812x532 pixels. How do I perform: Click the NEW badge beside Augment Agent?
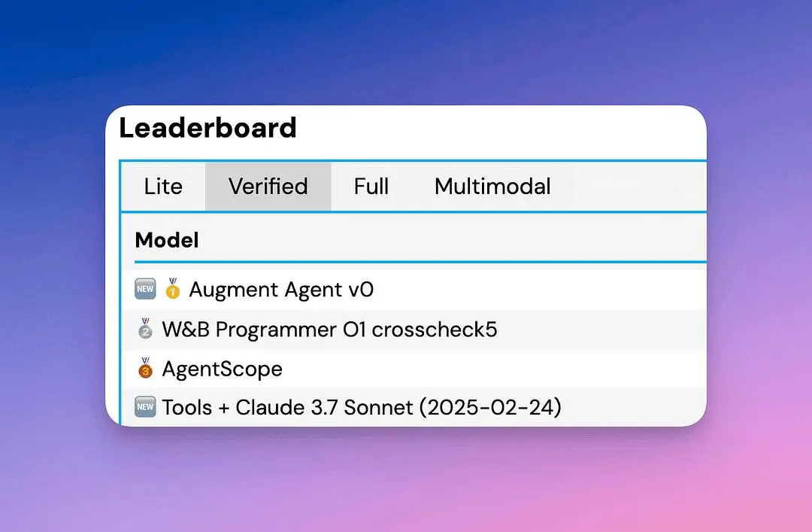click(x=145, y=289)
